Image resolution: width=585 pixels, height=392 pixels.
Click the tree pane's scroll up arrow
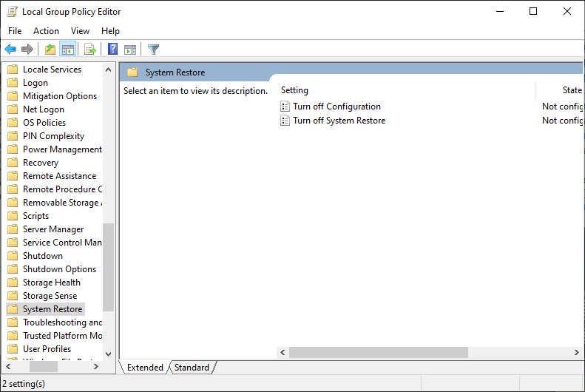[109, 70]
